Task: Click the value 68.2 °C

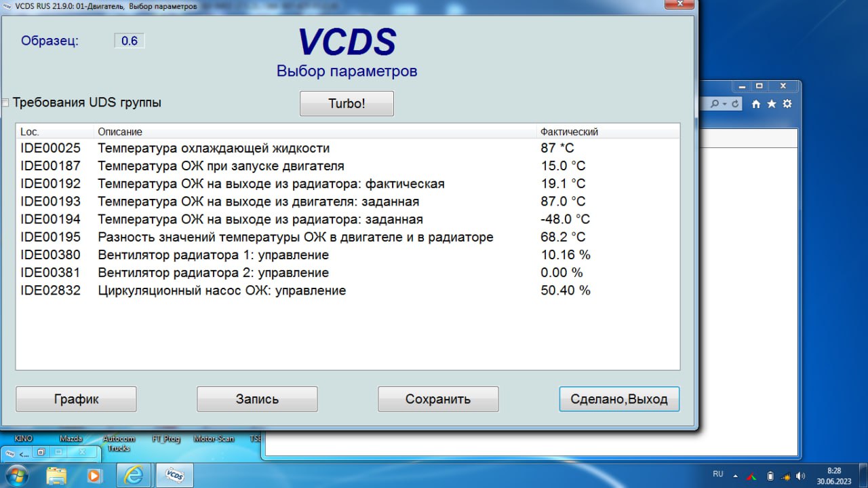Action: [563, 237]
